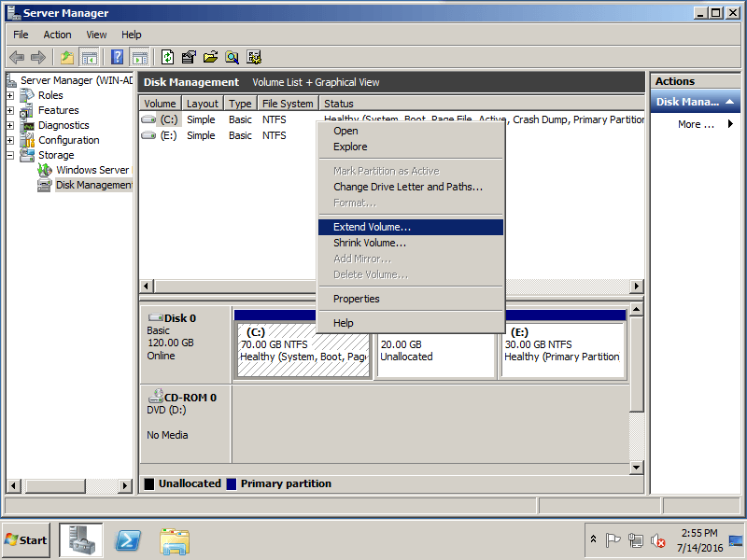747x560 pixels.
Task: Click the network tray icon
Action: [x=636, y=540]
